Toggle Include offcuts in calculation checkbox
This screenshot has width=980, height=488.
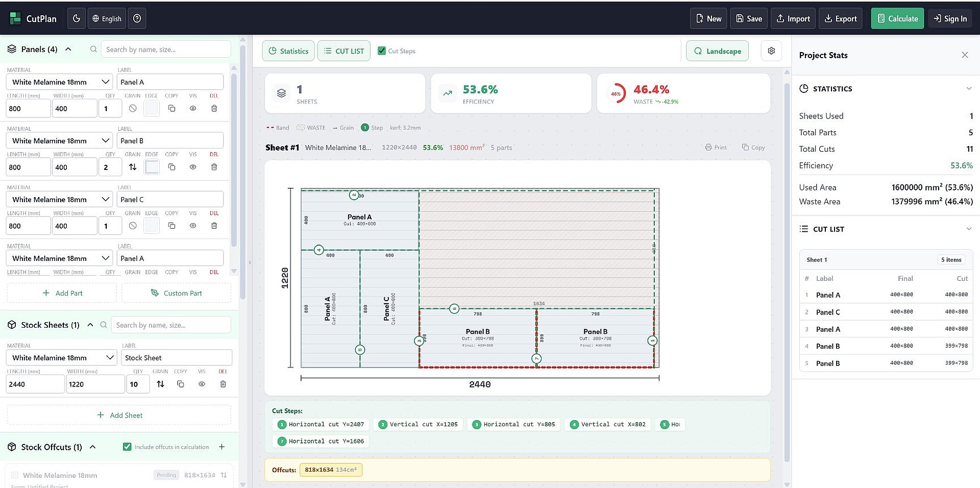click(127, 447)
